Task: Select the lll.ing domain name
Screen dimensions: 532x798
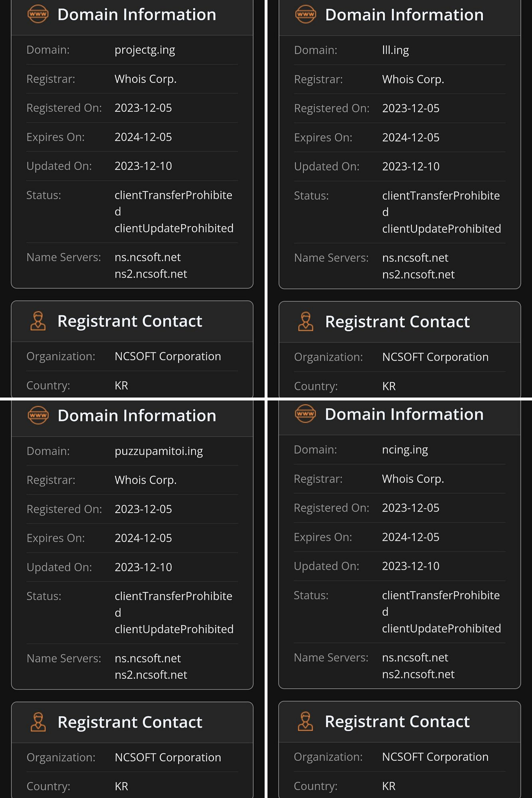Action: (x=395, y=50)
